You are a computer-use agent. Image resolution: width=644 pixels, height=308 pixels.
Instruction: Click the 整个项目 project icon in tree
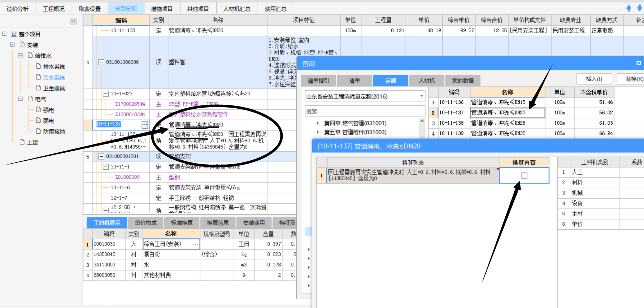point(14,34)
